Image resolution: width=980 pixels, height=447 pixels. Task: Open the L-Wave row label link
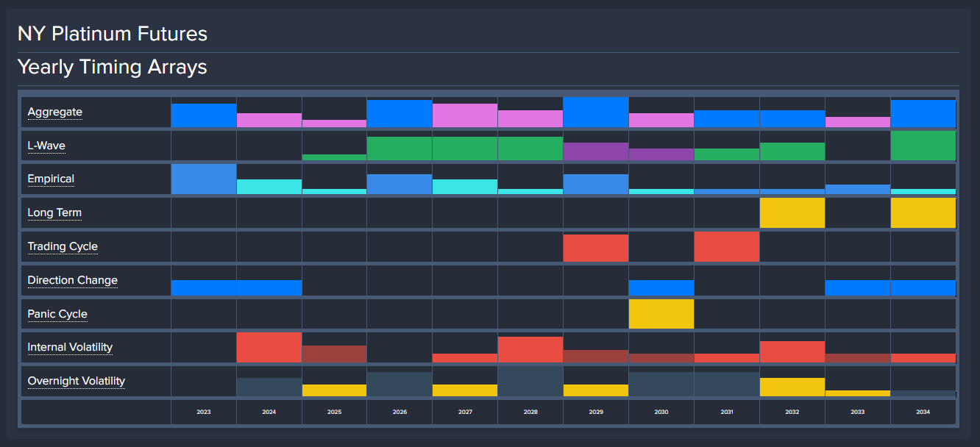(x=46, y=146)
